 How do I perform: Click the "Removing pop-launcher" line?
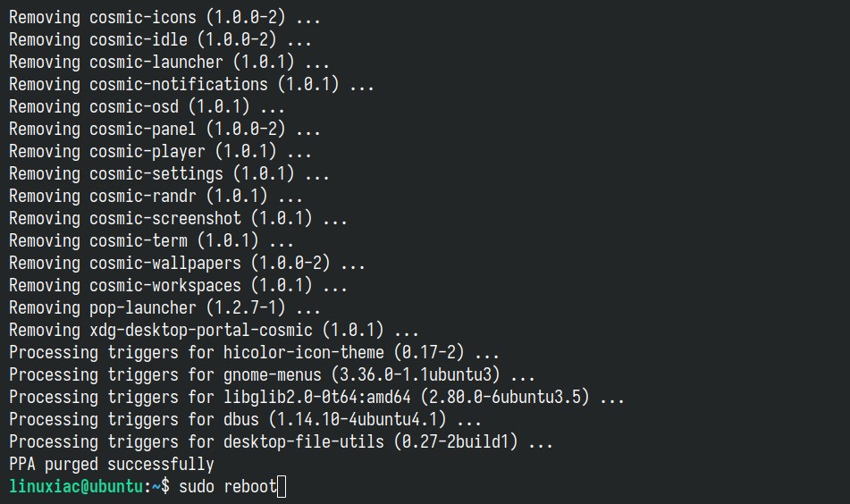click(165, 308)
